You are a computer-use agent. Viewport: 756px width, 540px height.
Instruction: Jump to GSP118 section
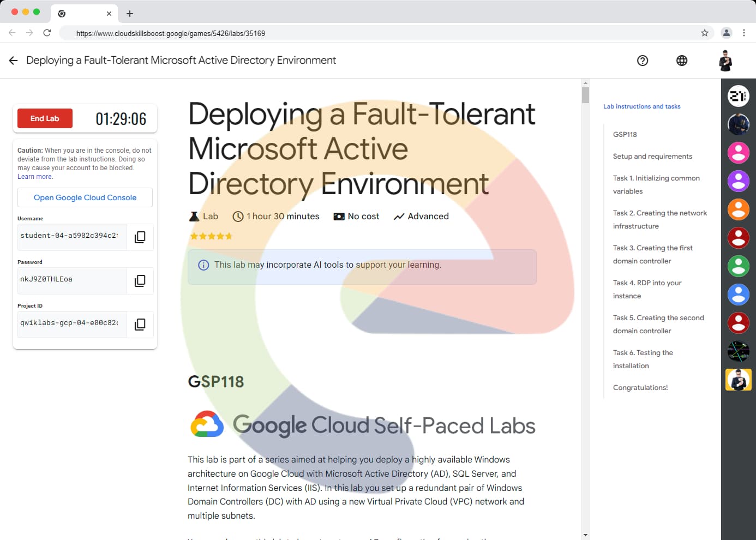(625, 134)
